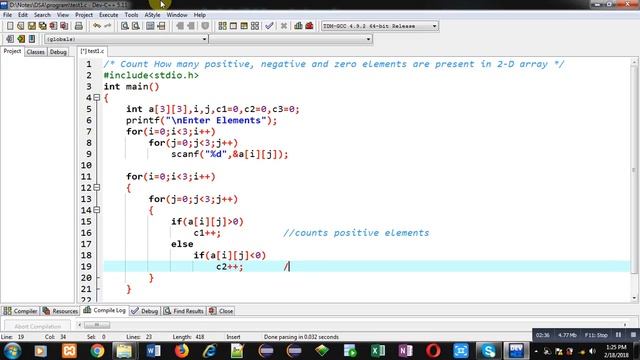Click the Compile and Run toolbar icon

pos(244,26)
